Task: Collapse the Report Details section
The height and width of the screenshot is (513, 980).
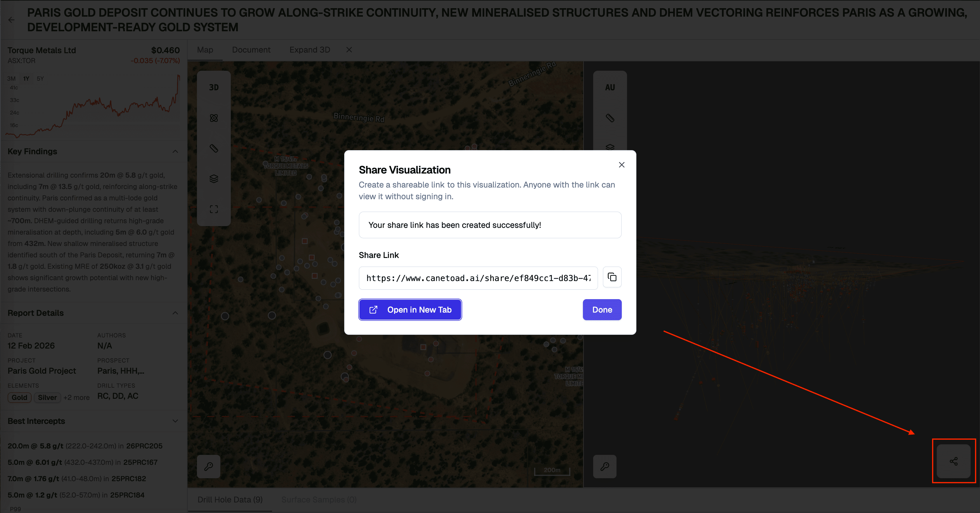Action: (175, 313)
